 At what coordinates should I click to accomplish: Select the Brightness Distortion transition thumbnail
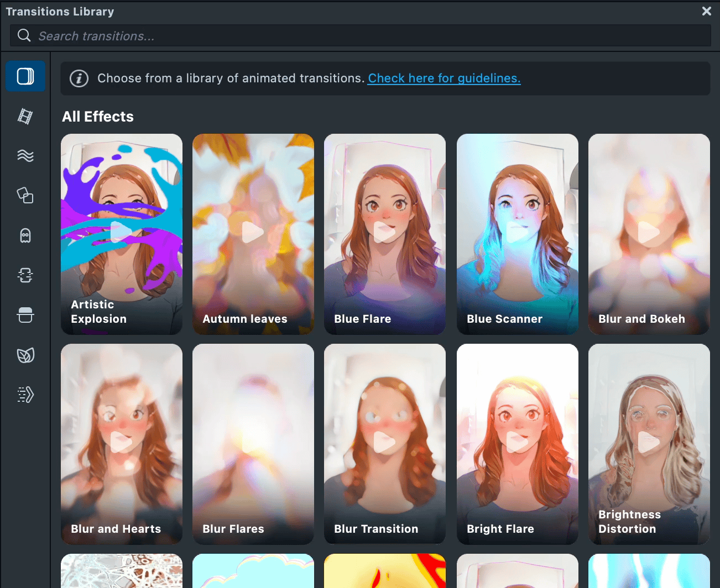[x=649, y=444]
